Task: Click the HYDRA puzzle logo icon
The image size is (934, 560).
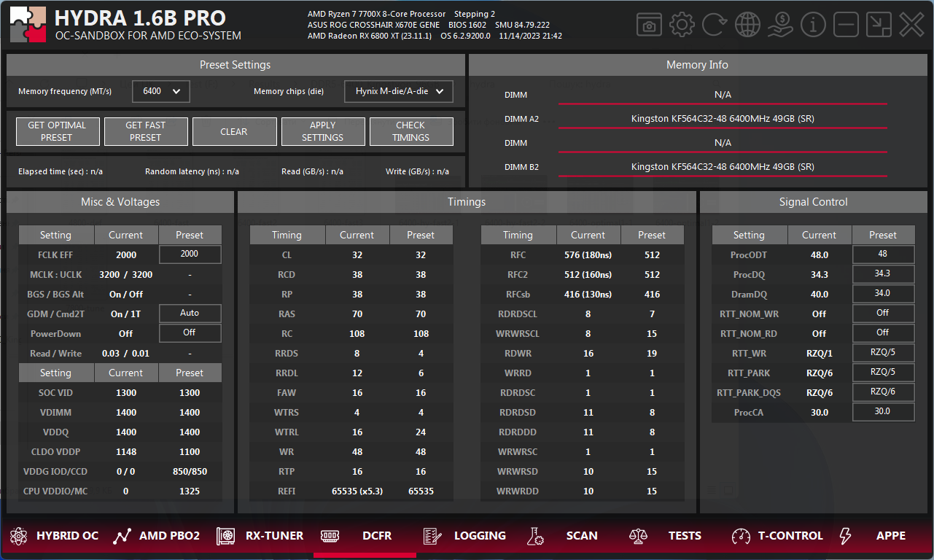Action: point(28,25)
